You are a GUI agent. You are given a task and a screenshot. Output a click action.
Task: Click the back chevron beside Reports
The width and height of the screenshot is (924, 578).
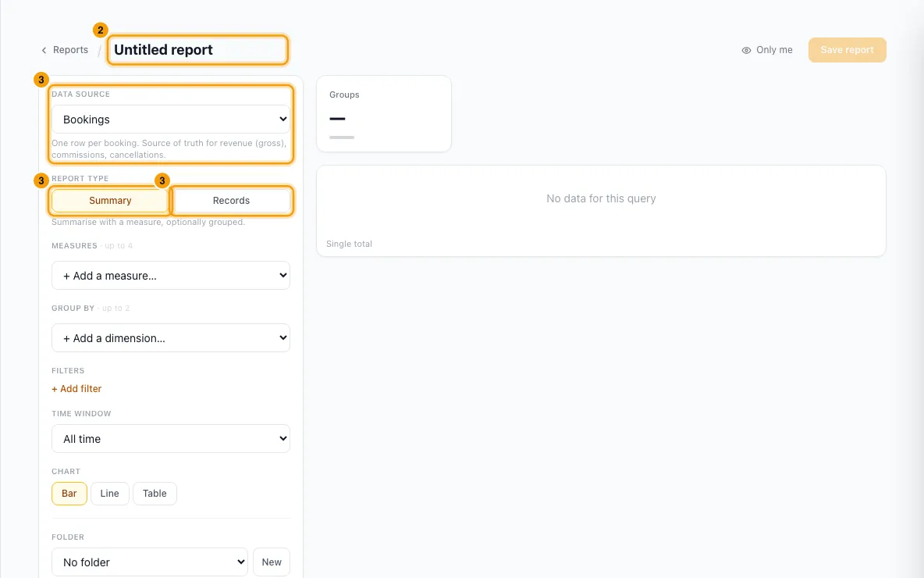point(44,50)
